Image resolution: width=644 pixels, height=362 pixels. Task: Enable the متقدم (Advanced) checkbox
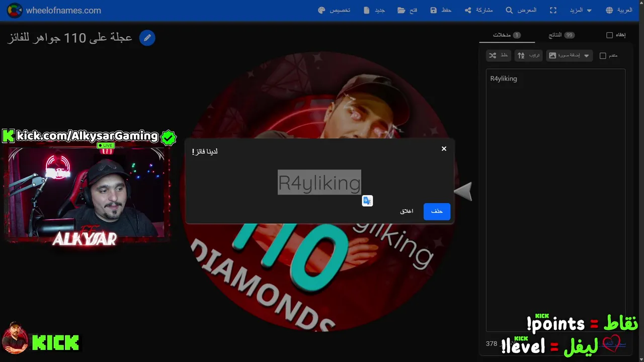pyautogui.click(x=603, y=56)
